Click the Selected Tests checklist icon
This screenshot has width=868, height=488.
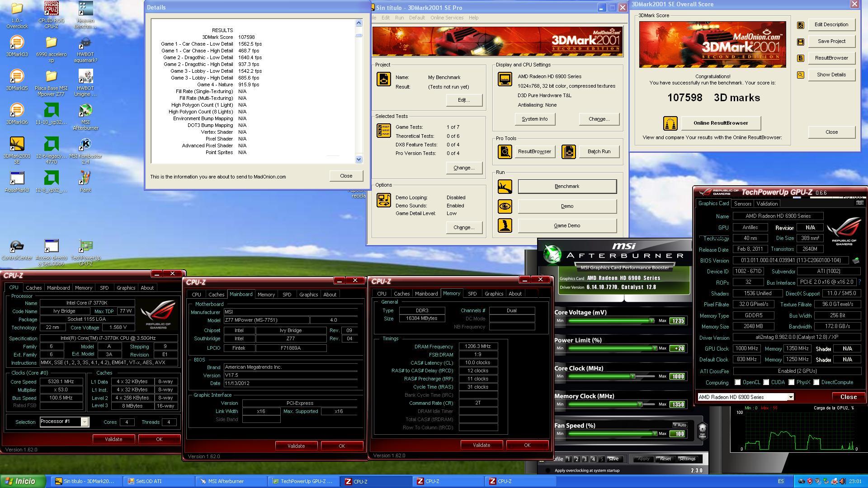coord(384,131)
